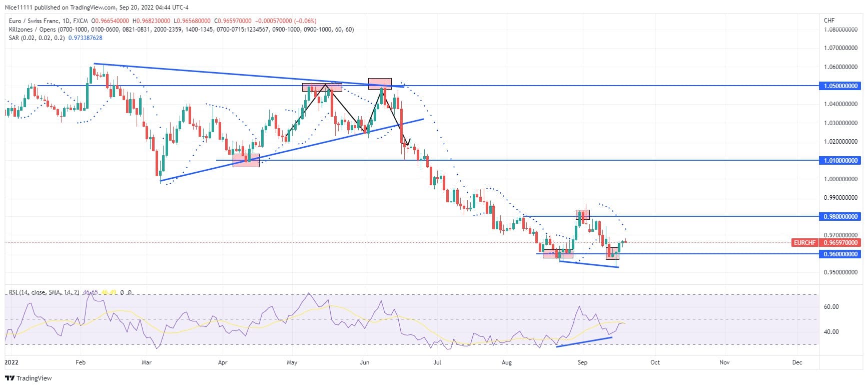
Task: Click the SAR value 0.973387628
Action: (x=86, y=38)
